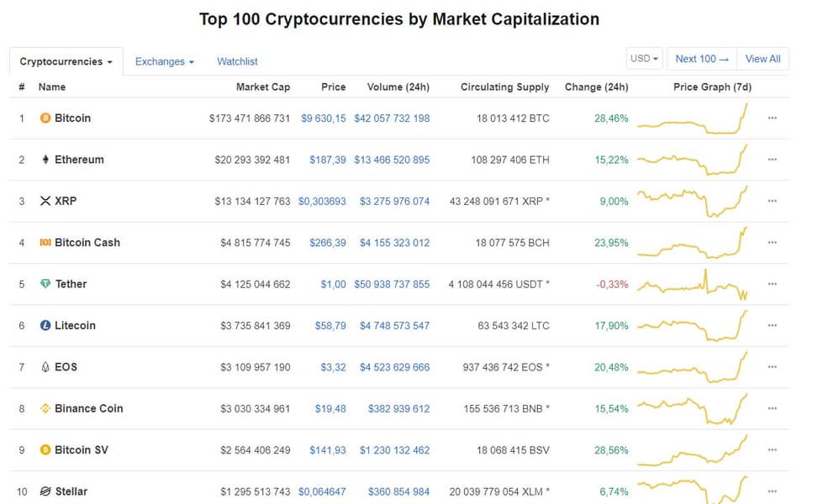Image resolution: width=823 pixels, height=504 pixels.
Task: Open the USD currency dropdown
Action: coord(645,59)
